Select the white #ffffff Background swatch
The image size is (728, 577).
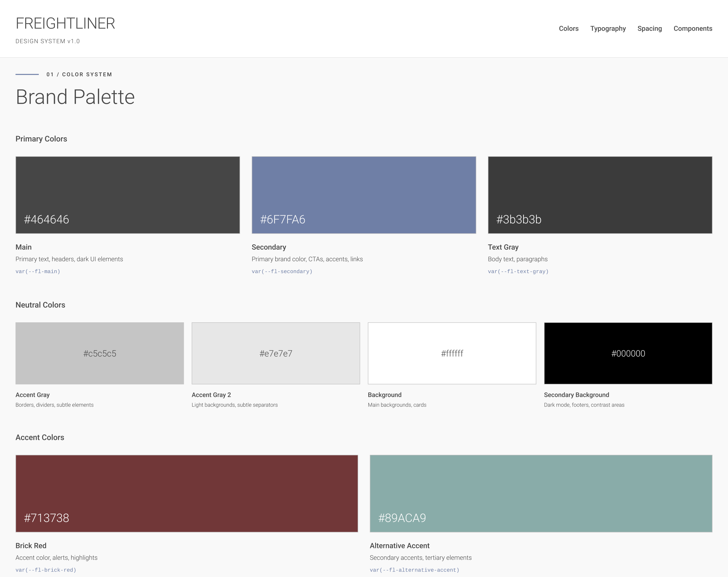click(452, 353)
